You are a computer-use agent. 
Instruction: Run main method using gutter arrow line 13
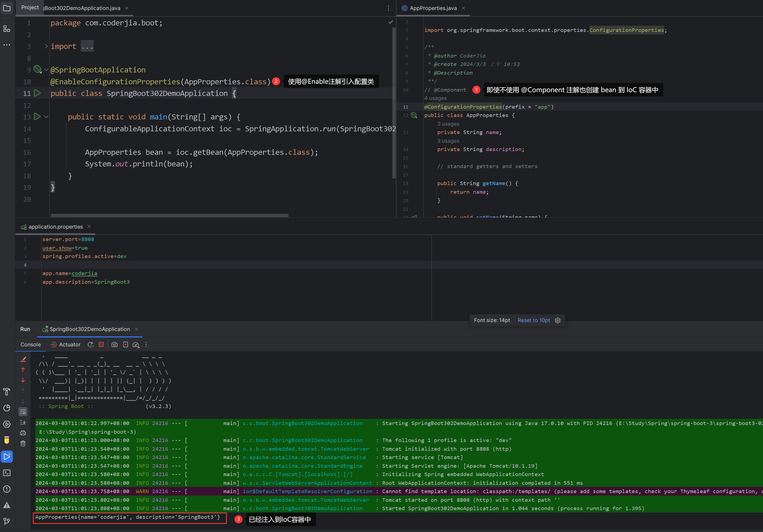coord(38,117)
